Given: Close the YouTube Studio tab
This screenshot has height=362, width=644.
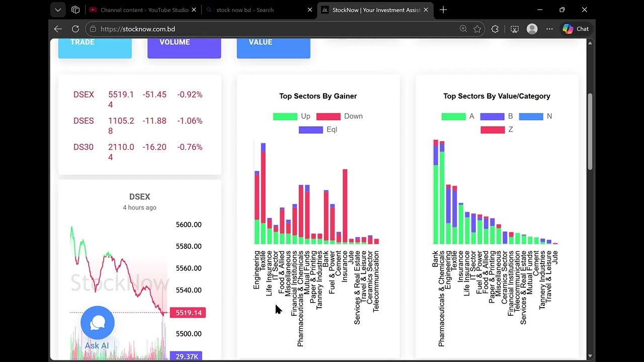Looking at the screenshot, I should tap(194, 10).
